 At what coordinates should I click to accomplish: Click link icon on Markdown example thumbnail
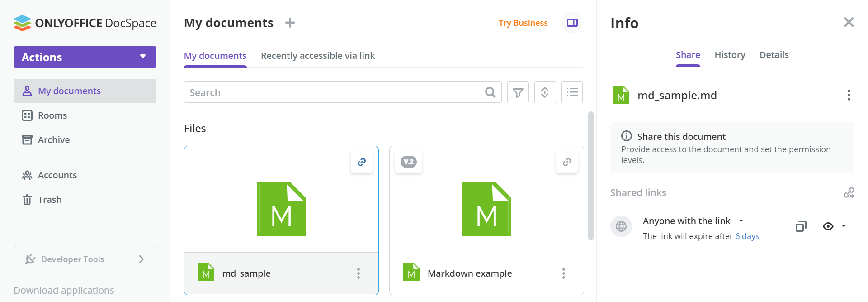click(x=567, y=162)
